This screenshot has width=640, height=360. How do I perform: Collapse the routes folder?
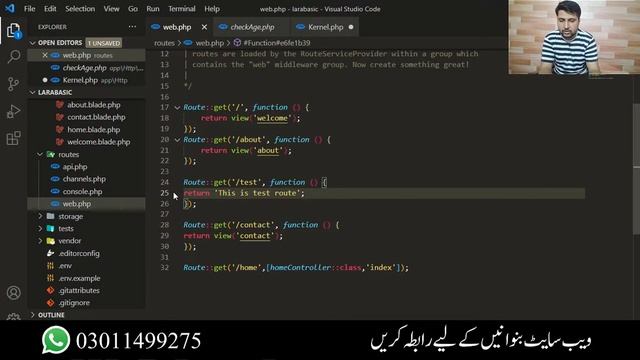(40, 154)
